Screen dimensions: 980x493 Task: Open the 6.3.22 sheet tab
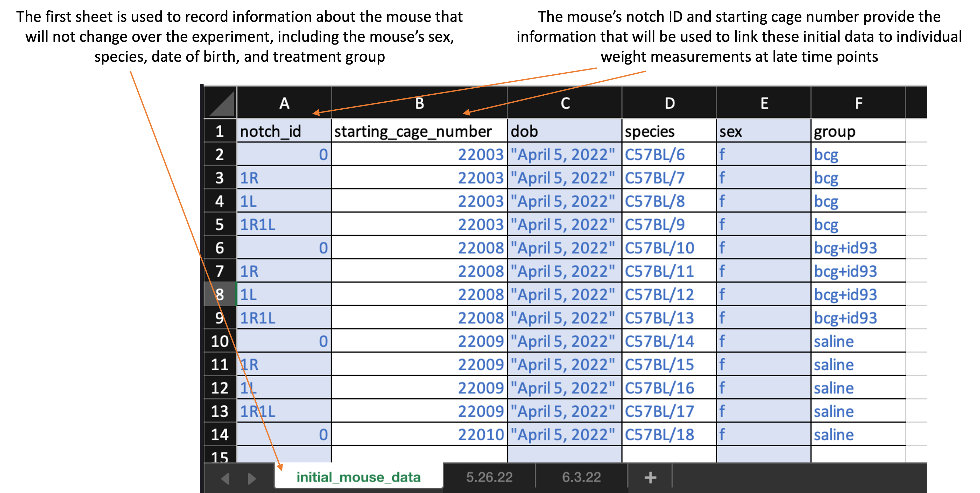pos(581,477)
